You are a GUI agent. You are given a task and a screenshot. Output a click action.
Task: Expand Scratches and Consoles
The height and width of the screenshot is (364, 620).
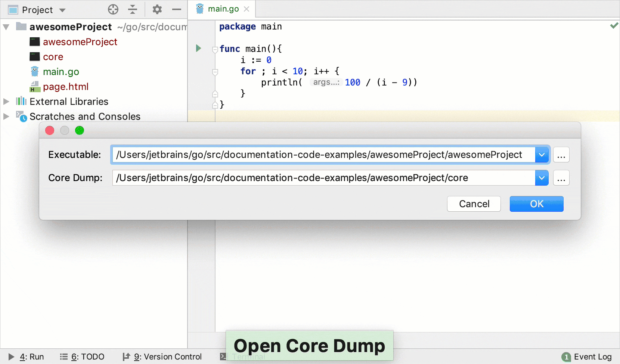[6, 116]
